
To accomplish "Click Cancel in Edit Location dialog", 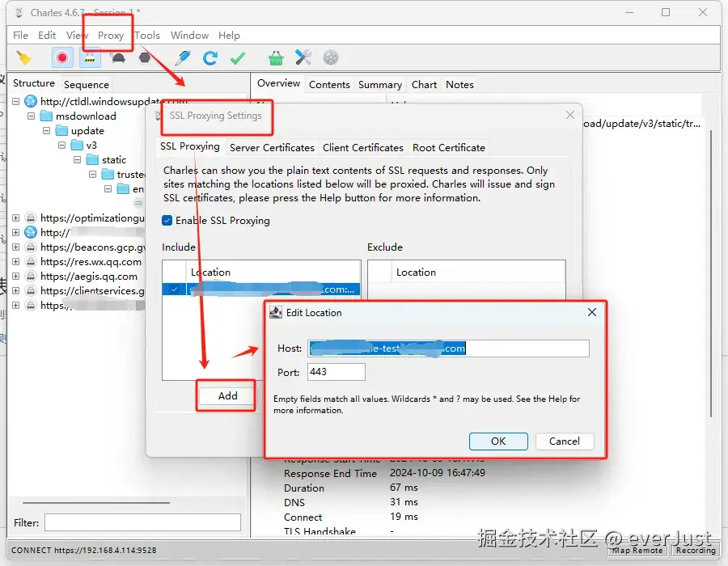I will point(565,441).
